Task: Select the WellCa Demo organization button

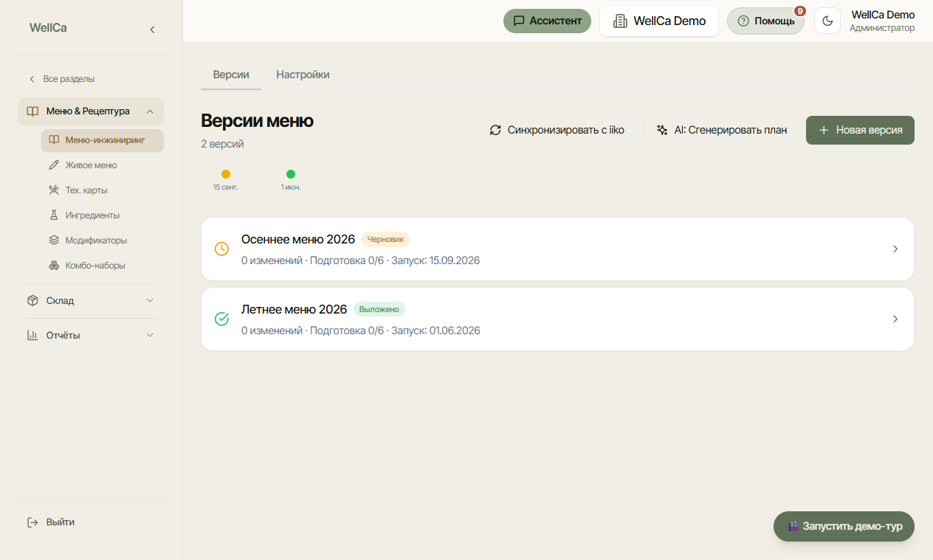Action: (x=659, y=21)
